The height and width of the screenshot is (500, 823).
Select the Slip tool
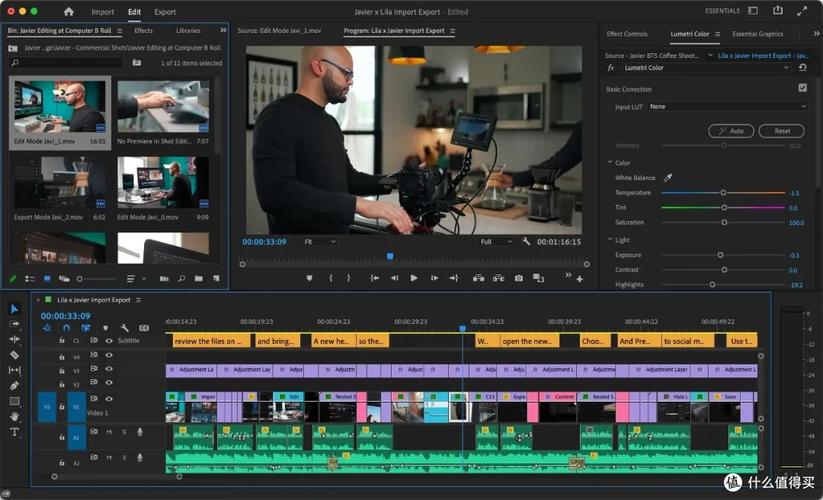click(x=14, y=370)
